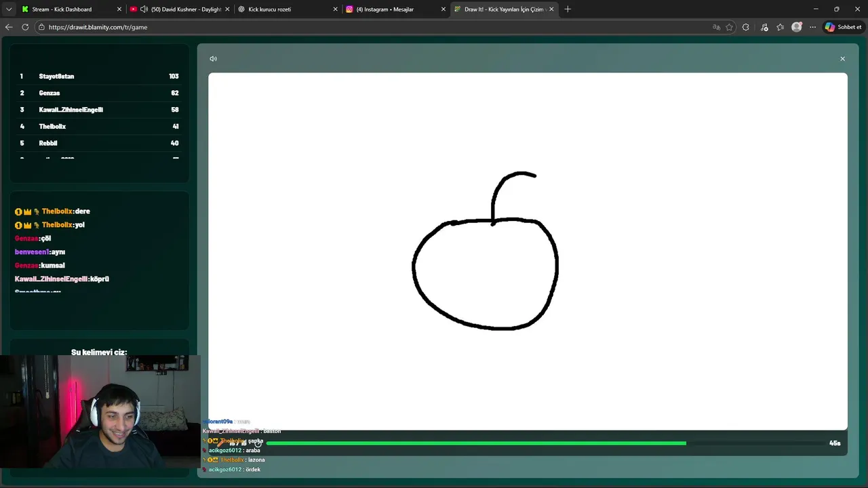Open the favorites list icon
Screen dimensions: 868x488
pos(781,27)
